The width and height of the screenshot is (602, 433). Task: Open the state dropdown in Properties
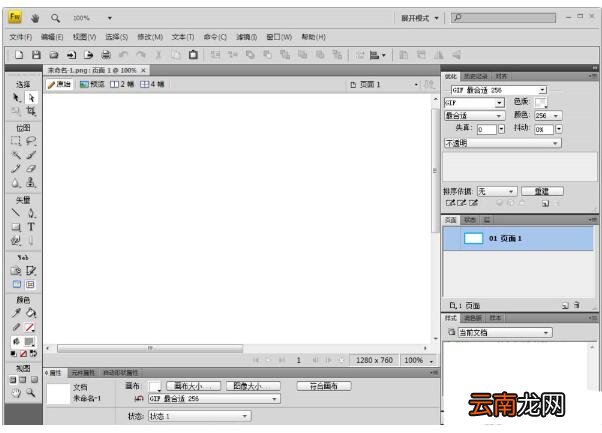[200, 416]
